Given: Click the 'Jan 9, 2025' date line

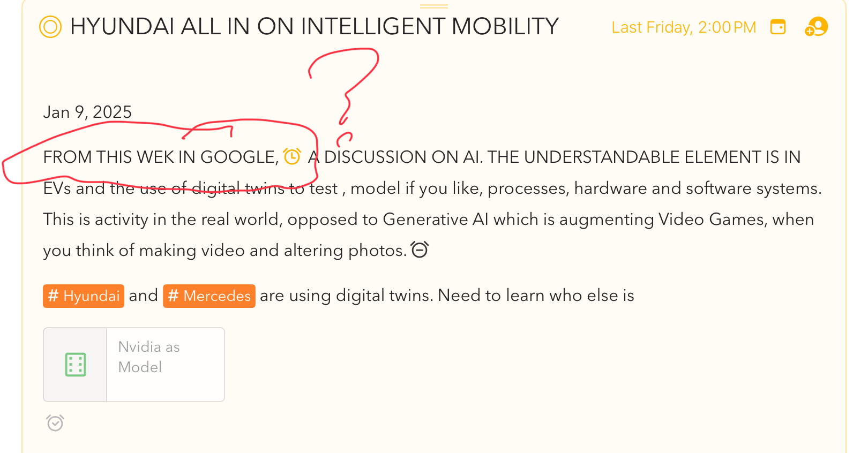Looking at the screenshot, I should 87,112.
